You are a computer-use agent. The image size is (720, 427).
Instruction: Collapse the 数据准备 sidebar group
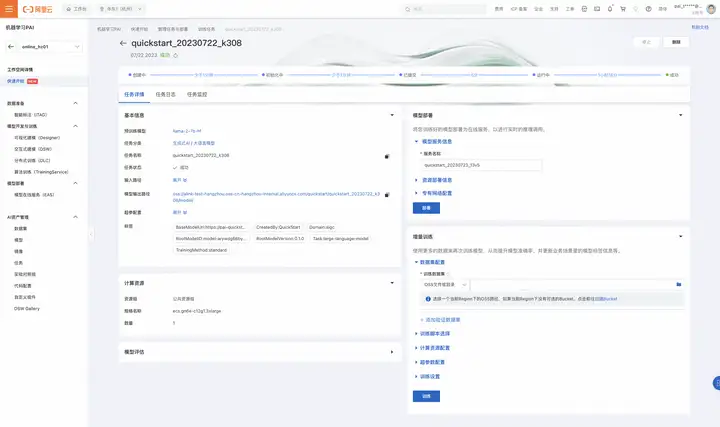(76, 103)
